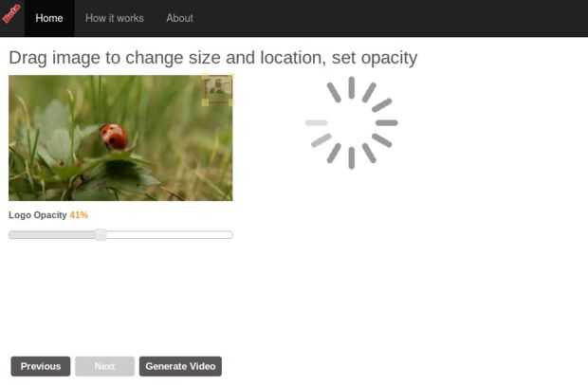588x385 pixels.
Task: Click the page heading about dragging image
Action: 213,58
